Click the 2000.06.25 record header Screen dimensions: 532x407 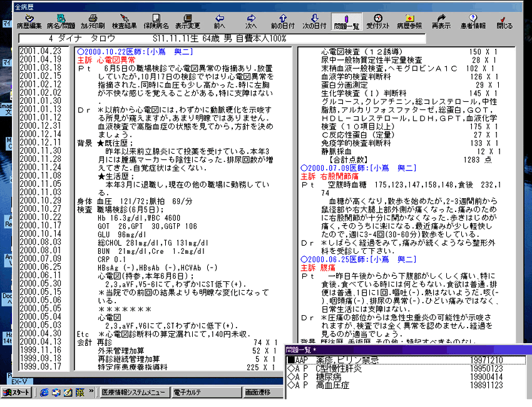[358, 259]
